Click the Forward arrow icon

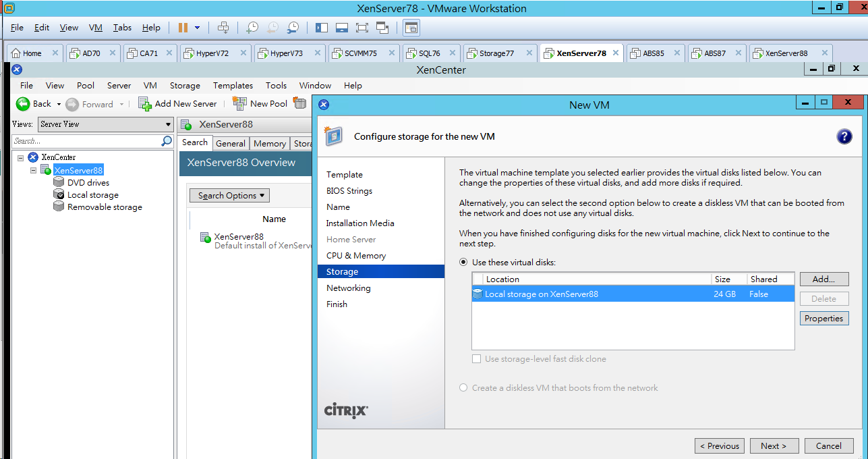(x=72, y=104)
